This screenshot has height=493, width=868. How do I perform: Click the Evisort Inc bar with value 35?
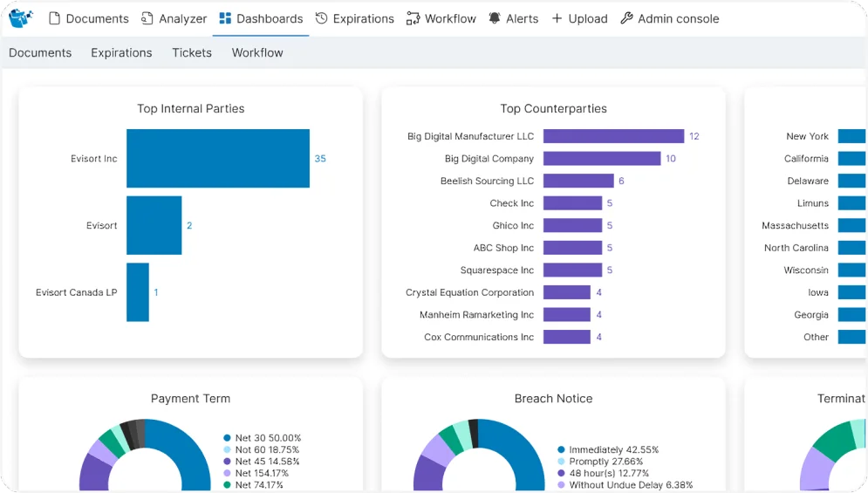click(218, 159)
